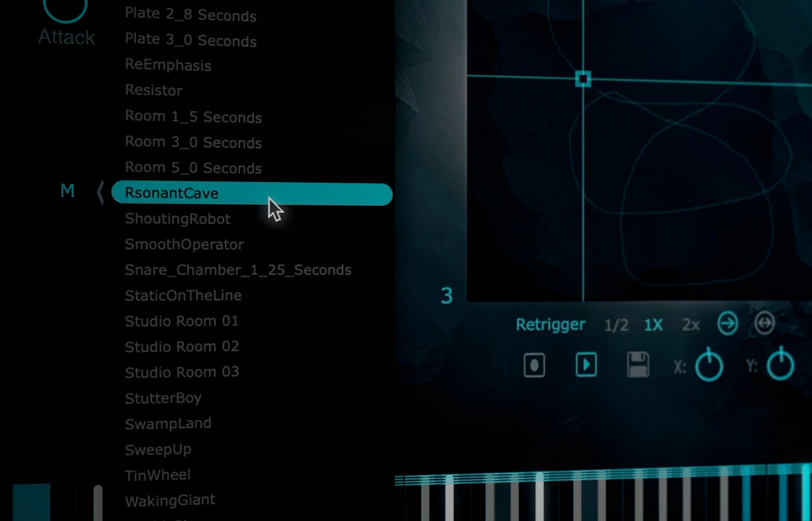Select the forward playback direction arrow icon
Screen dimensions: 812x521
pos(727,324)
